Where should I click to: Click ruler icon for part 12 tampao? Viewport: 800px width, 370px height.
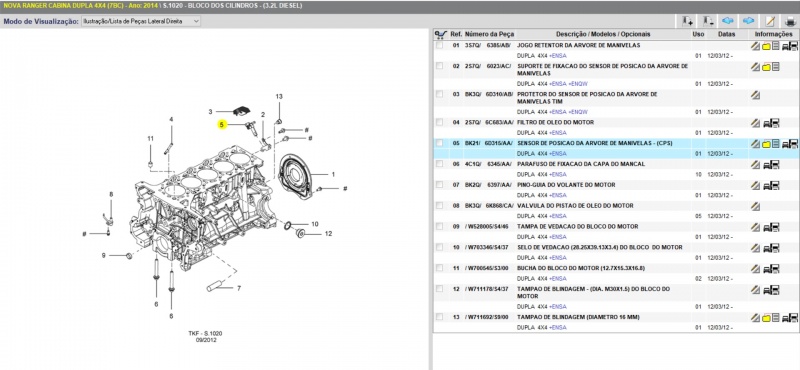(756, 290)
